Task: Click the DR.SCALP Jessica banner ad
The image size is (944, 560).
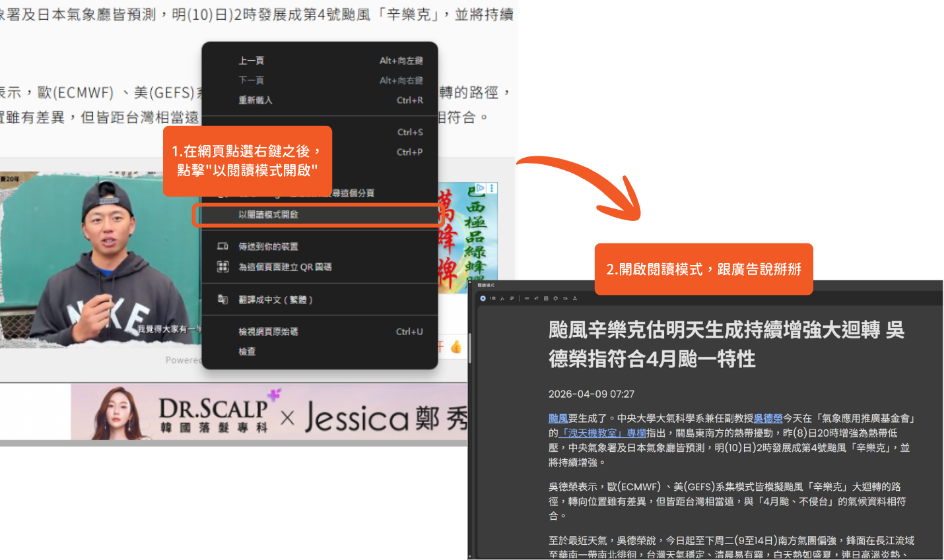Action: [269, 413]
